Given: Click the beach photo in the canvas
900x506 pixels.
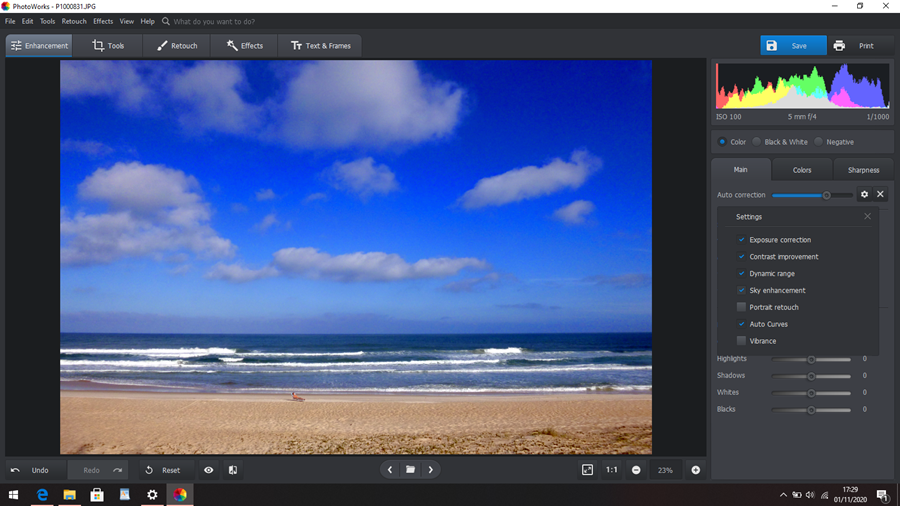Looking at the screenshot, I should [356, 257].
